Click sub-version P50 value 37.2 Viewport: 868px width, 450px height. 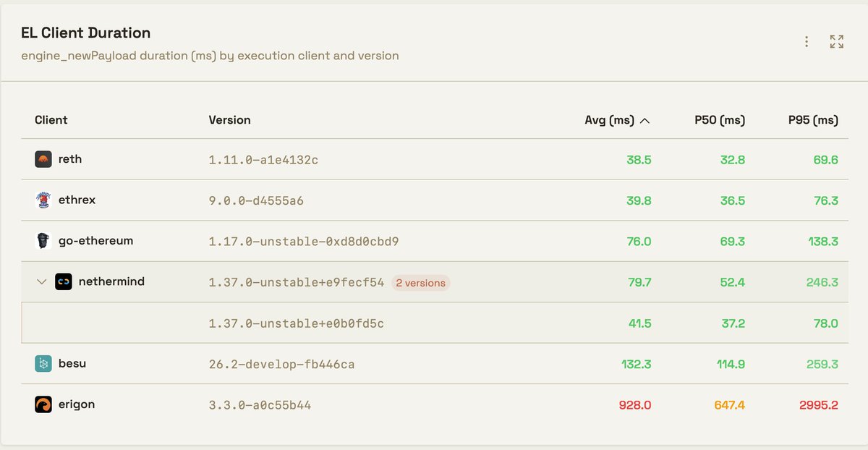(733, 323)
